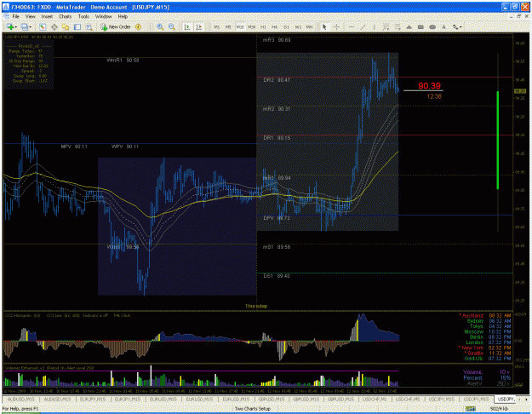
Task: Select the Fibonacci Retracement tool
Action: pyautogui.click(x=398, y=26)
